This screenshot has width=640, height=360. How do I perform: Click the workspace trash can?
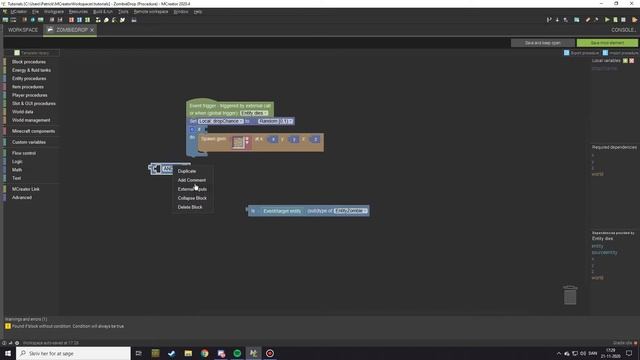(570, 295)
